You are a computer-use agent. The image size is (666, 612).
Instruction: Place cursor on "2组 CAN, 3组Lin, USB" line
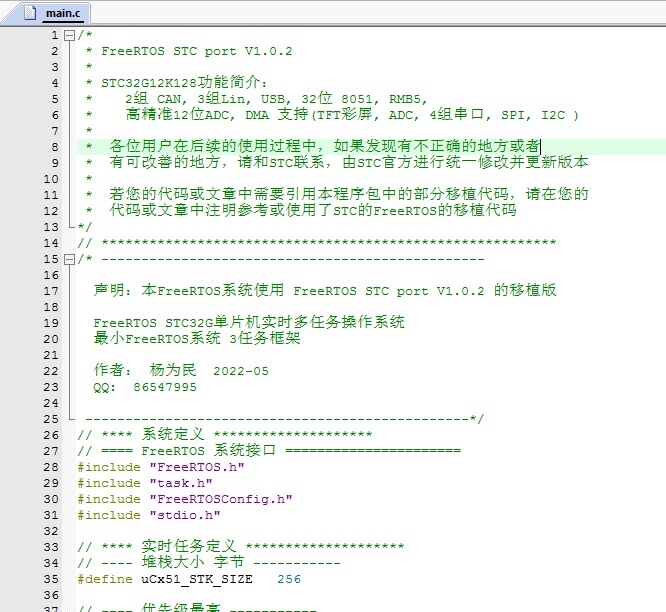[x=276, y=99]
